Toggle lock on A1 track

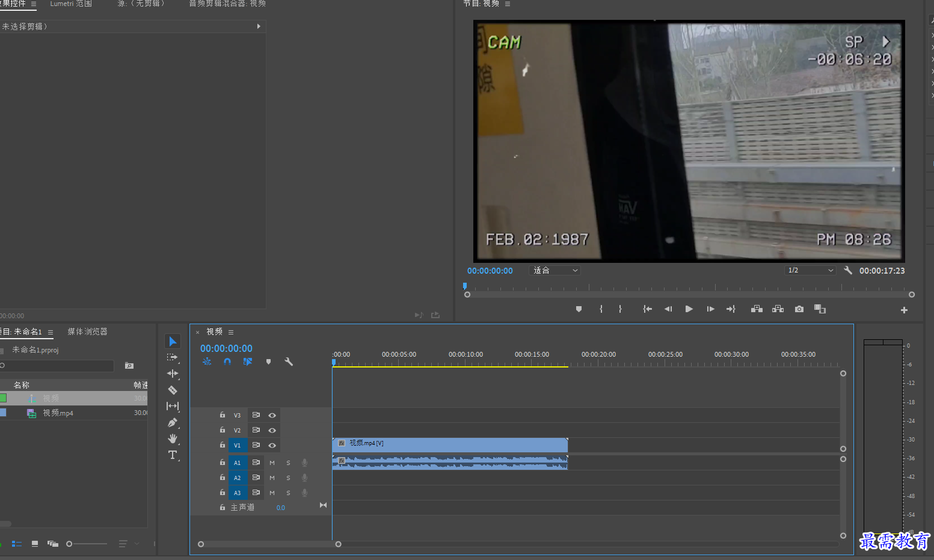pos(223,463)
